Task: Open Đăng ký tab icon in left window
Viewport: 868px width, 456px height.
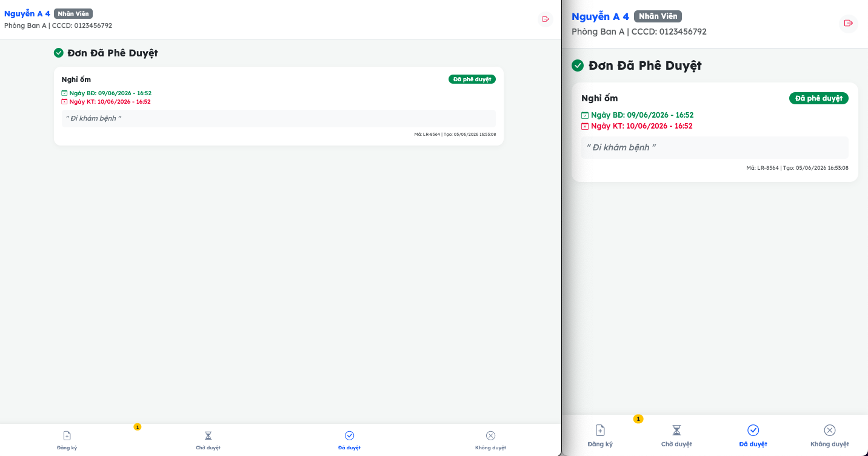Action: [x=67, y=435]
